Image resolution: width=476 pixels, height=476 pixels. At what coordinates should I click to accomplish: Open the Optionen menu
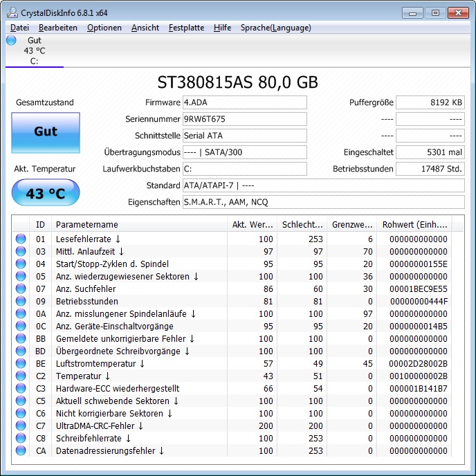tap(104, 28)
